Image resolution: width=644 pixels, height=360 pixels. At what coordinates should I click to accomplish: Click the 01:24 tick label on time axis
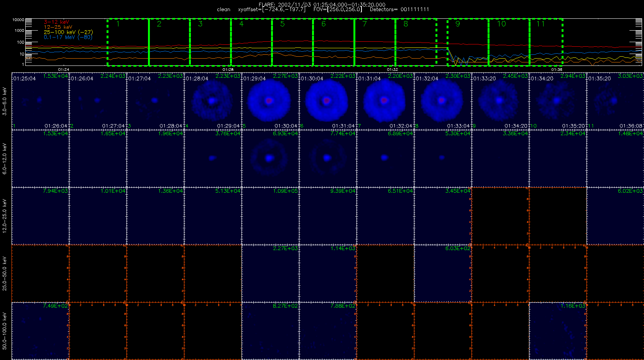pos(64,69)
